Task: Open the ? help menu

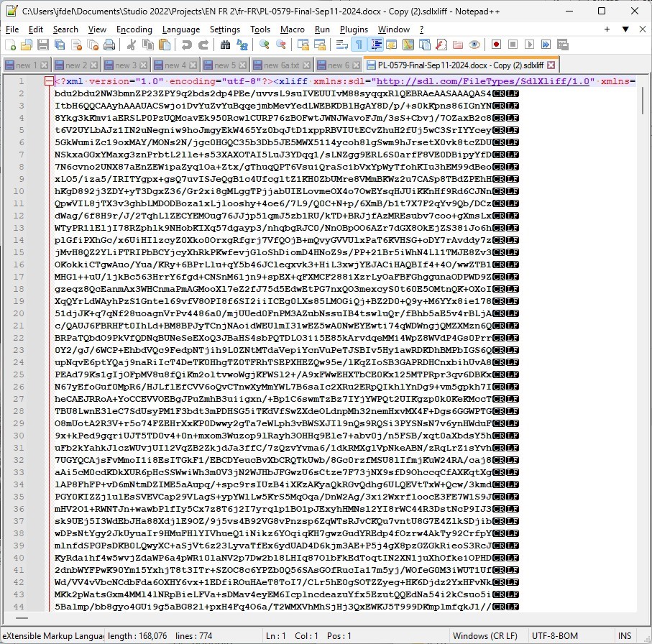Action: (x=421, y=29)
